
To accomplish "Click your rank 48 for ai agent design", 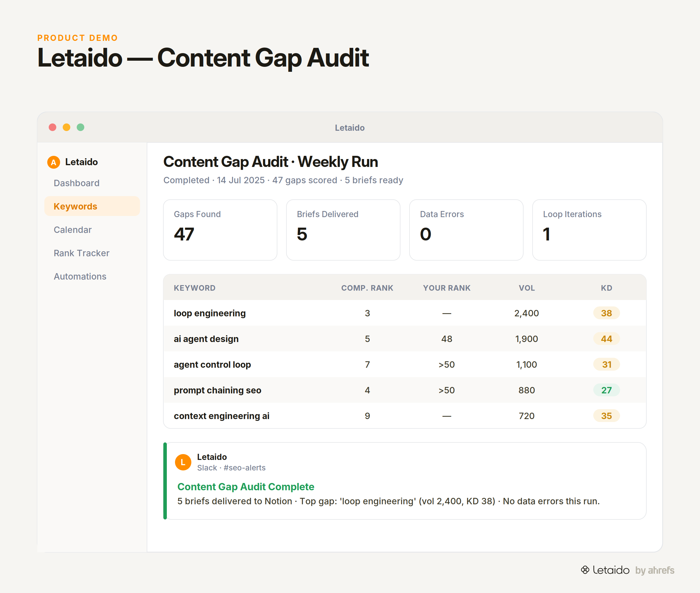I will 447,339.
